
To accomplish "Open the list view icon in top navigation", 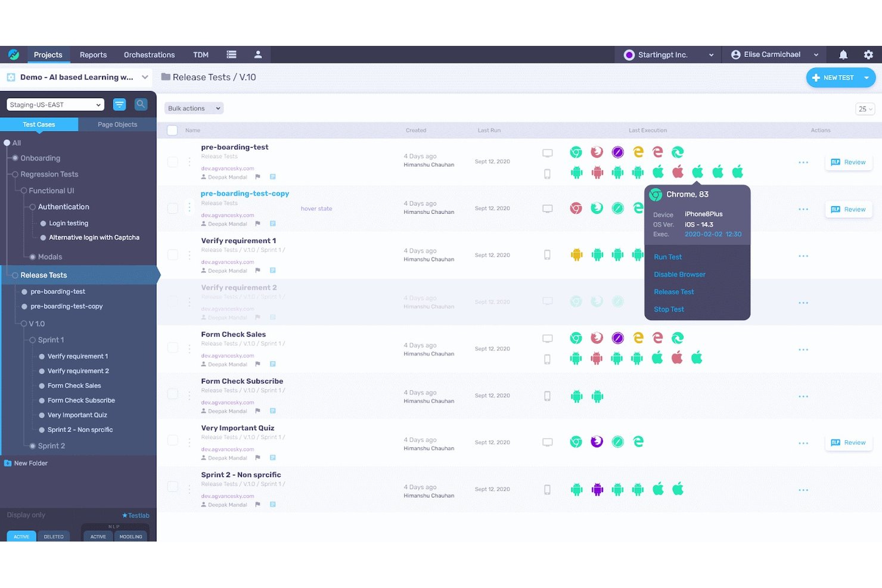I will (231, 54).
